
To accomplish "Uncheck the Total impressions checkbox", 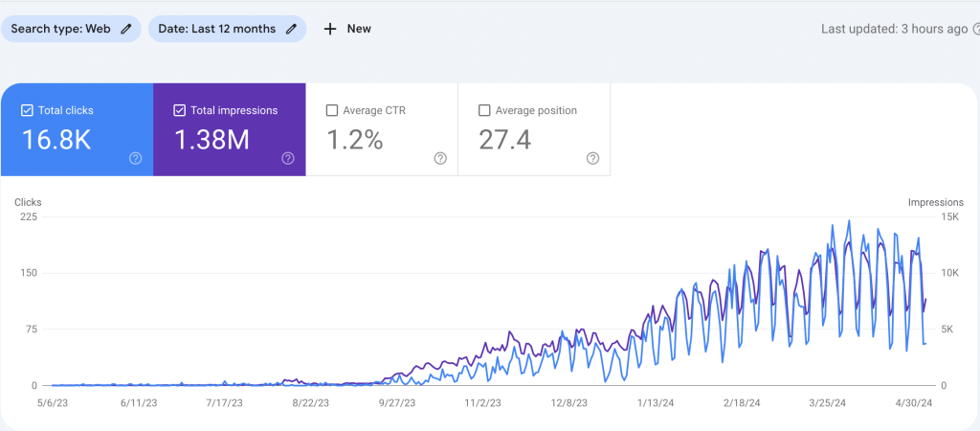I will (x=179, y=111).
